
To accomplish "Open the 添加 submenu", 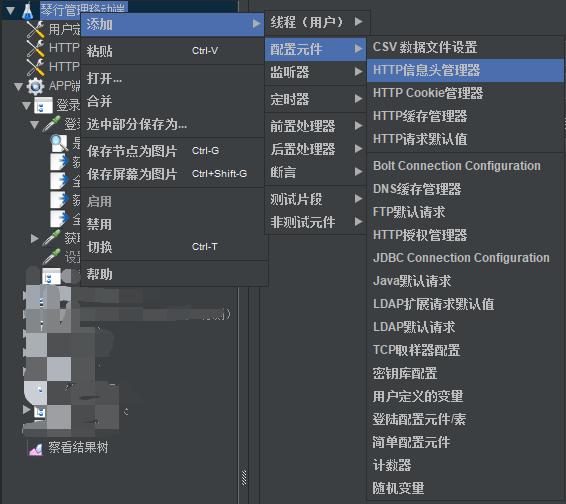I will (x=173, y=25).
